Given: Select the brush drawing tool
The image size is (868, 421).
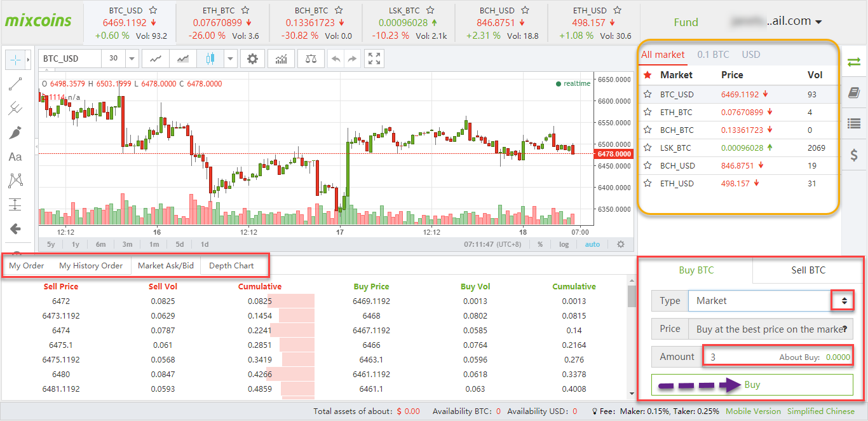Looking at the screenshot, I should [15, 132].
